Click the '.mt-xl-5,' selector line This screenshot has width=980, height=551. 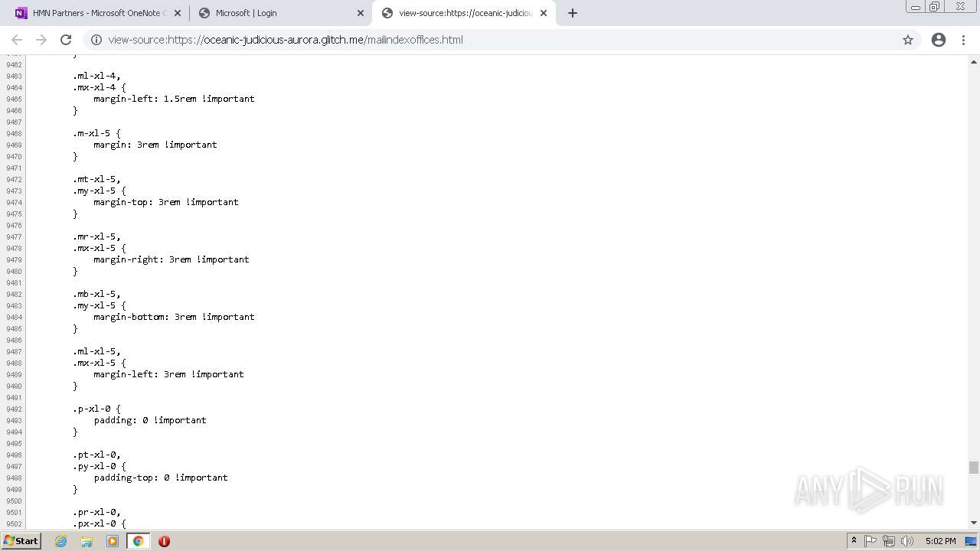pos(96,179)
